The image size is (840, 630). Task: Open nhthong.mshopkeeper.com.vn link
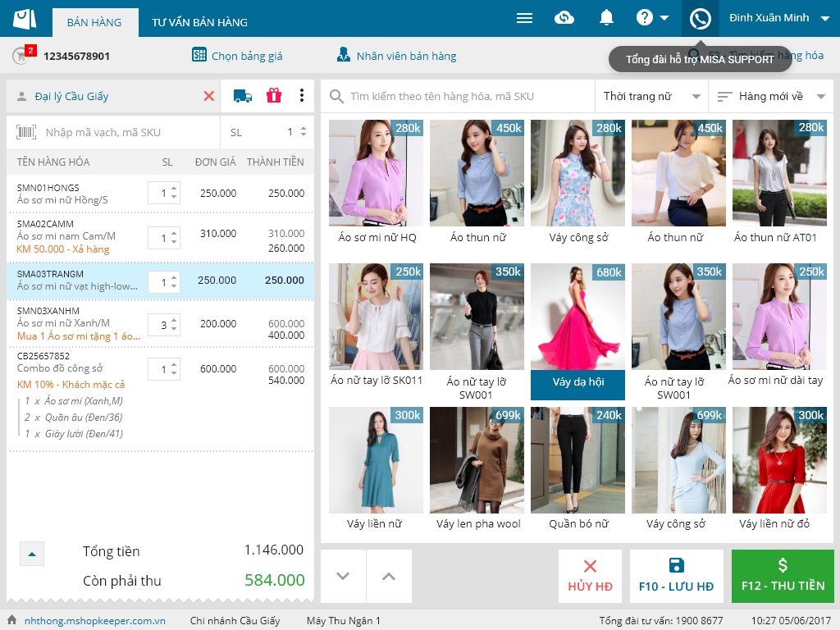[x=95, y=620]
